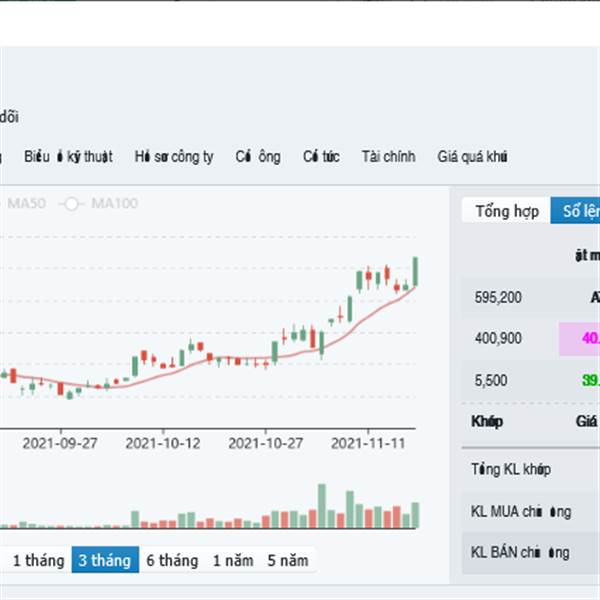600x600 pixels.
Task: Click the Tổng KL khớp row
Action: pyautogui.click(x=531, y=469)
